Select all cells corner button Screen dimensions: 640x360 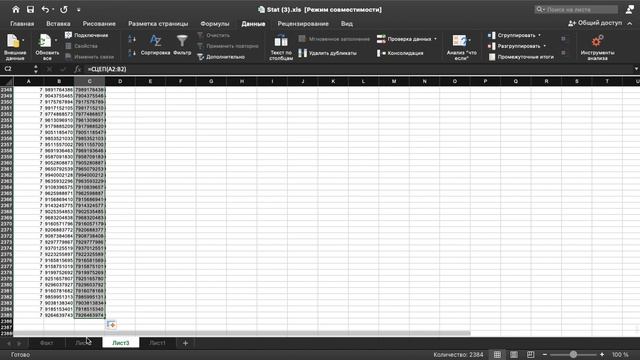[7, 81]
